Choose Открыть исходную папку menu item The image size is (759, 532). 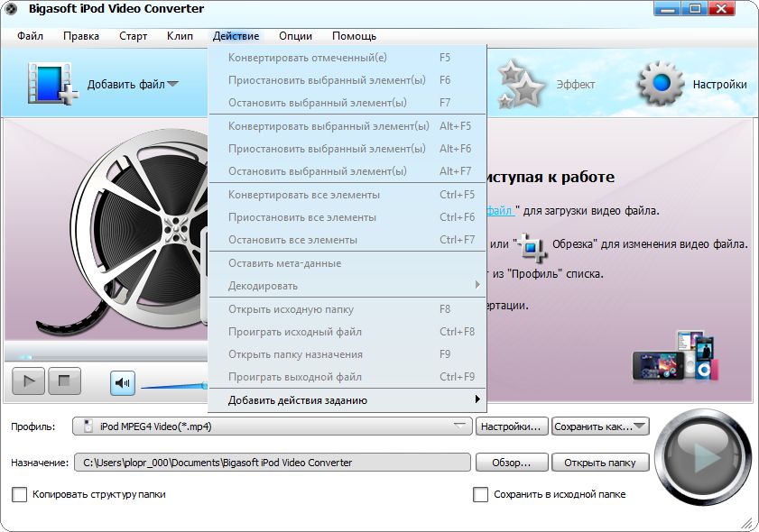pos(347,309)
